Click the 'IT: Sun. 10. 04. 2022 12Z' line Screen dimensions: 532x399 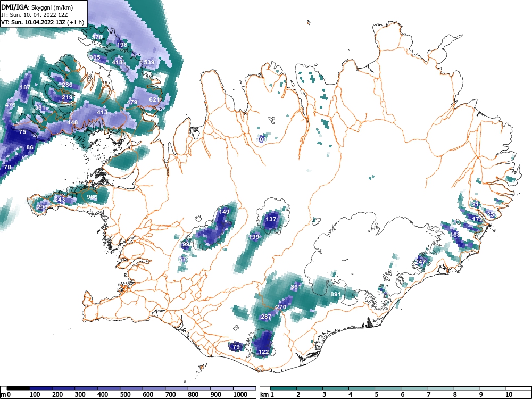pos(34,15)
